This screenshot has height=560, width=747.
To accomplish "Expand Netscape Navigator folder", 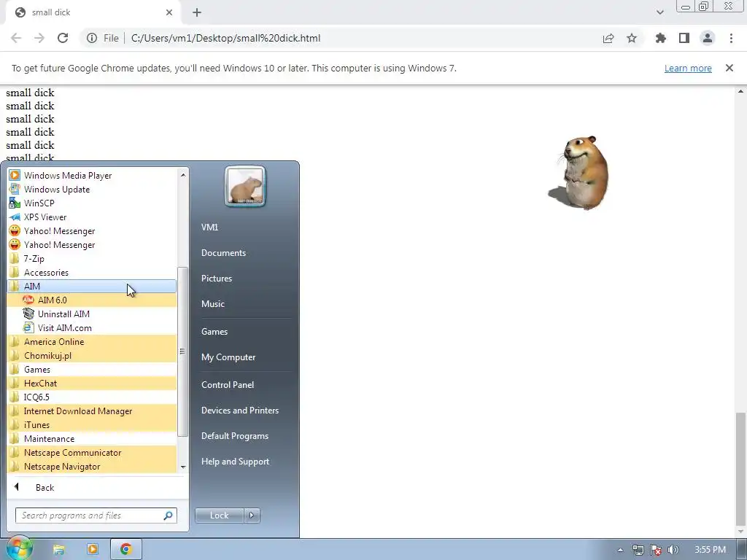I will click(91, 467).
